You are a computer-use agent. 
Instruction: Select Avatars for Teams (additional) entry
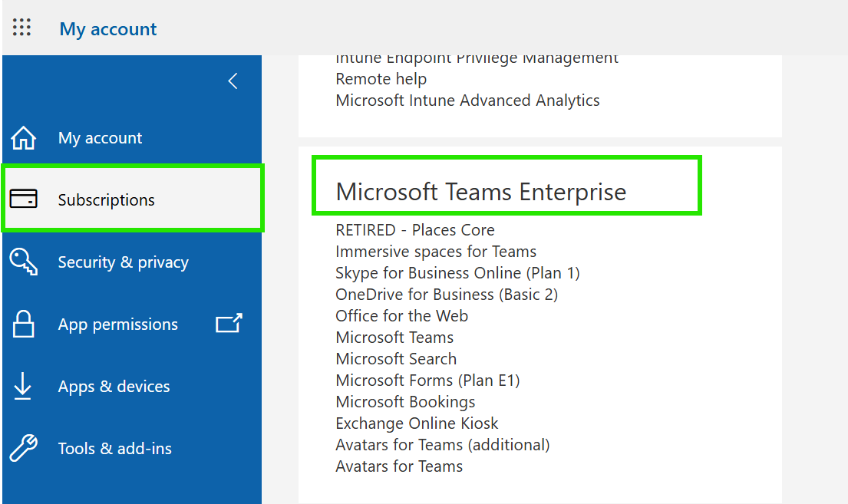(442, 445)
